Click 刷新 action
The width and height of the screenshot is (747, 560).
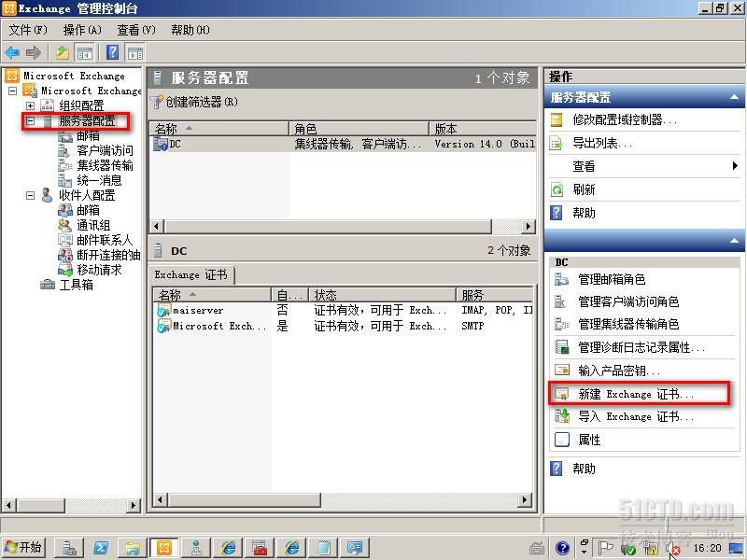[x=585, y=189]
